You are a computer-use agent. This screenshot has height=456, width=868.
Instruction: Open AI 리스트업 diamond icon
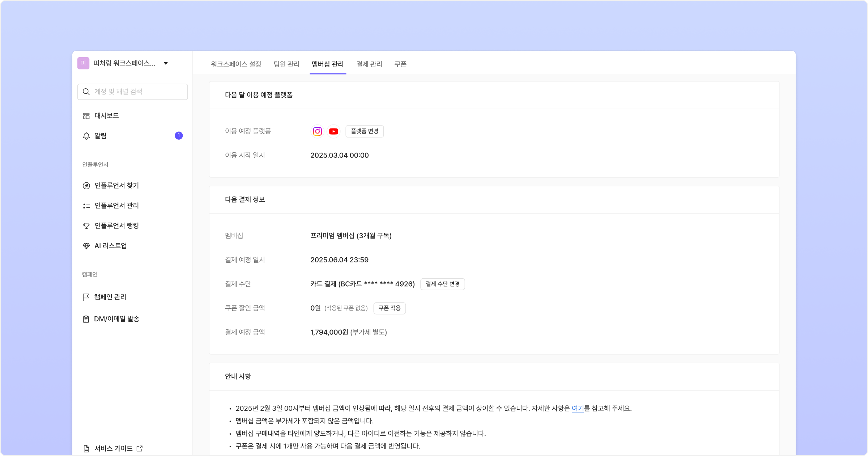86,246
